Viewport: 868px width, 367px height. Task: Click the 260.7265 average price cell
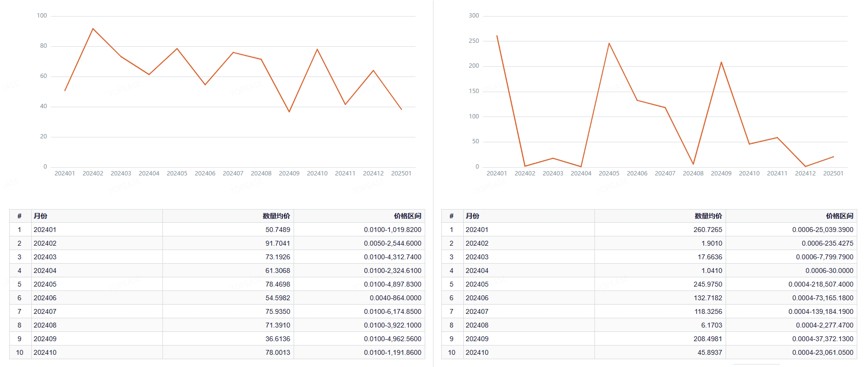coord(708,230)
